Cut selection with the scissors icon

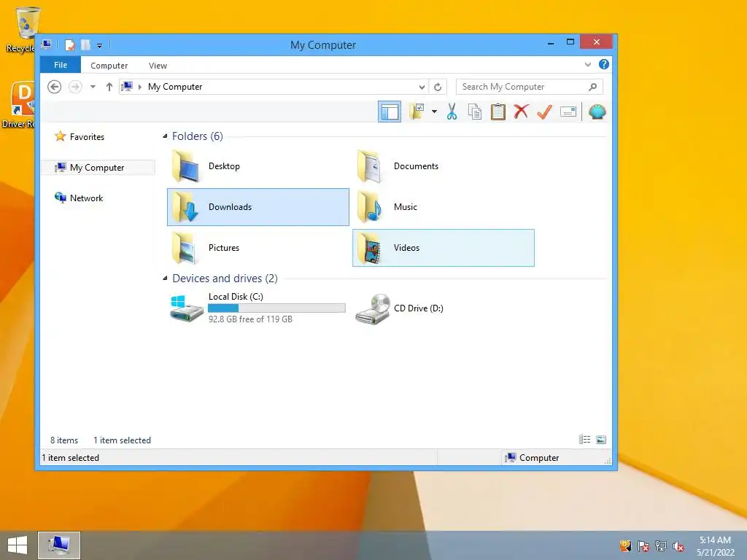(x=452, y=112)
